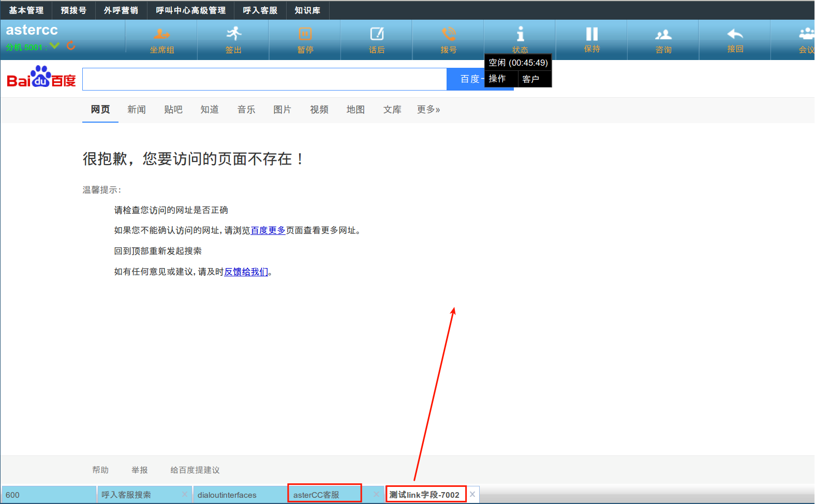Focus the Baidu search input box
The width and height of the screenshot is (815, 504).
(x=264, y=79)
